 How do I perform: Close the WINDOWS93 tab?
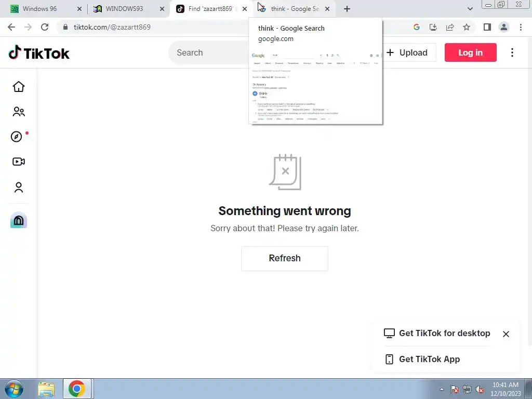click(162, 9)
